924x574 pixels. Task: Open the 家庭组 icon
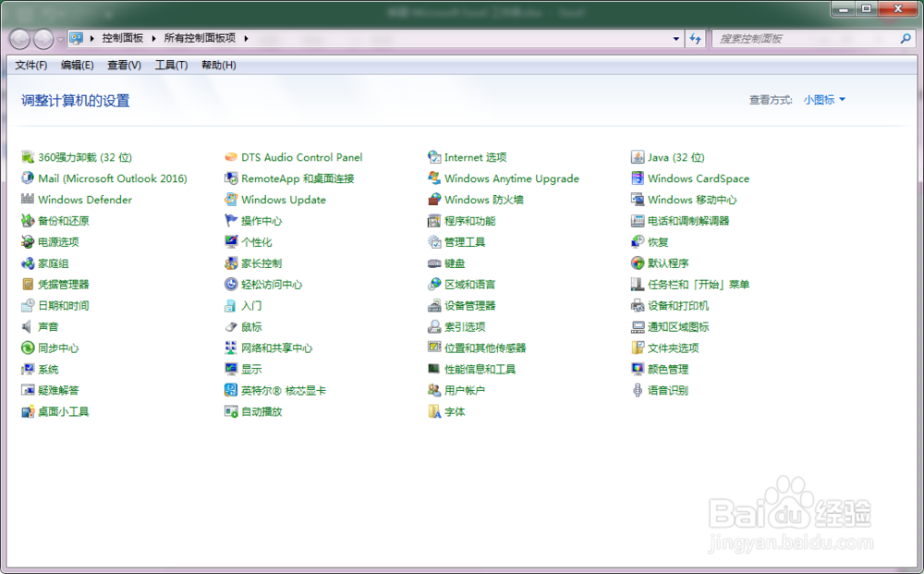28,263
